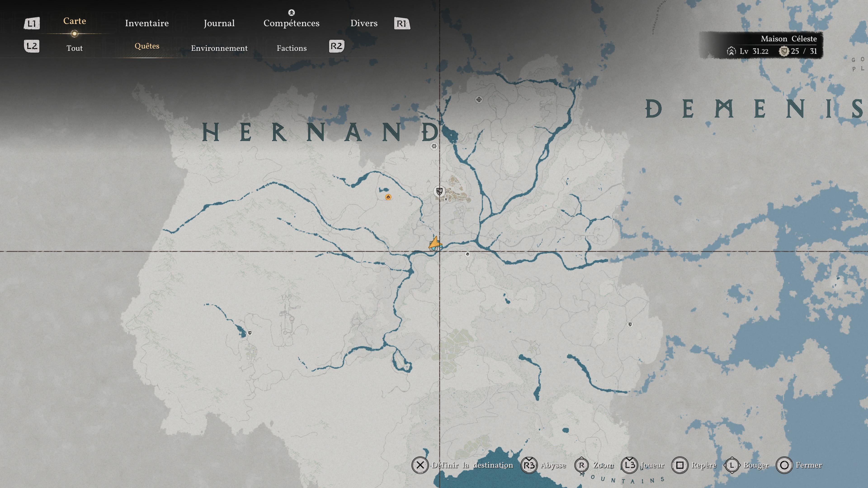The image size is (868, 488).
Task: Click the R2 next-filter button icon
Action: [337, 46]
